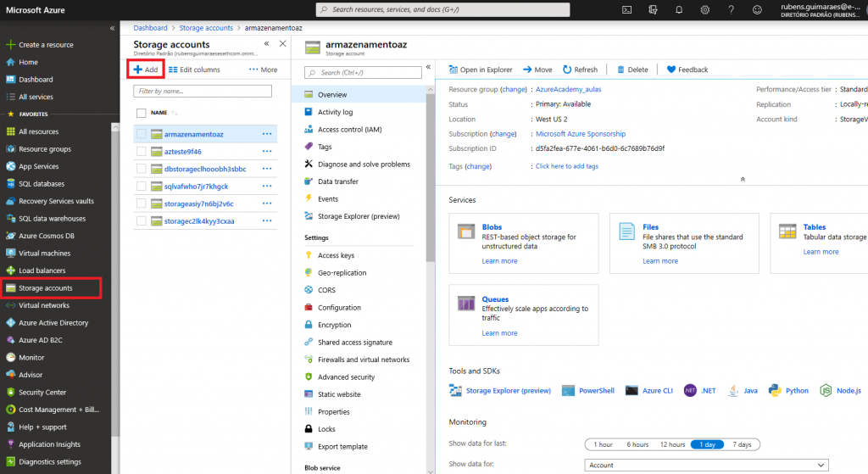This screenshot has width=868, height=474.
Task: Click the Delete trash icon
Action: click(x=622, y=70)
